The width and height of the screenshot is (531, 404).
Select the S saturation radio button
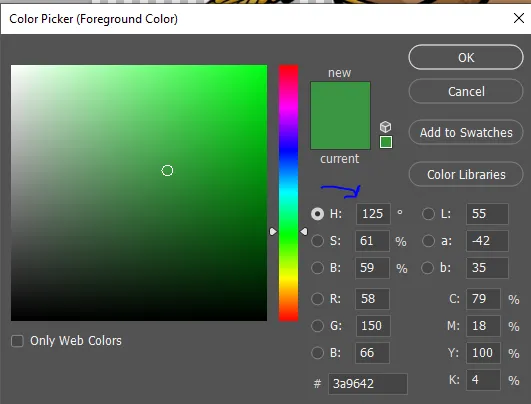click(x=317, y=241)
